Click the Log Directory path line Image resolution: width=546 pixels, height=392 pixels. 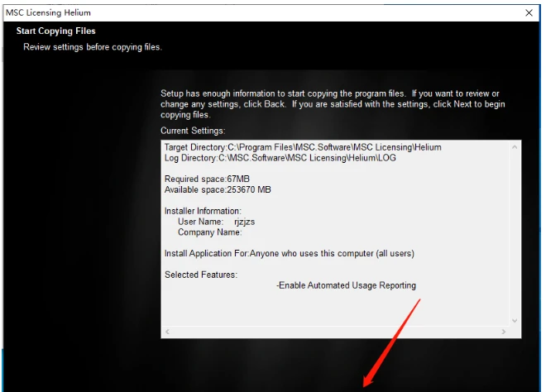point(280,158)
